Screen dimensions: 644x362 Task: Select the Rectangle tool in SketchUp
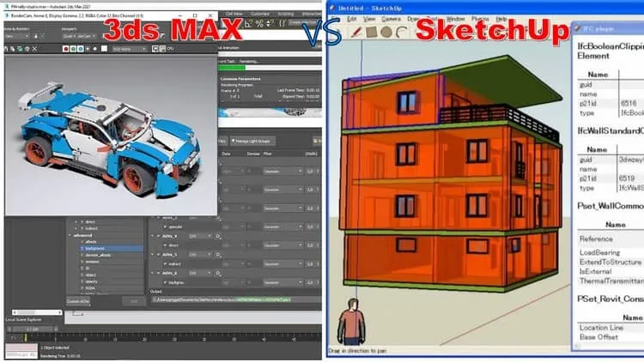point(372,32)
